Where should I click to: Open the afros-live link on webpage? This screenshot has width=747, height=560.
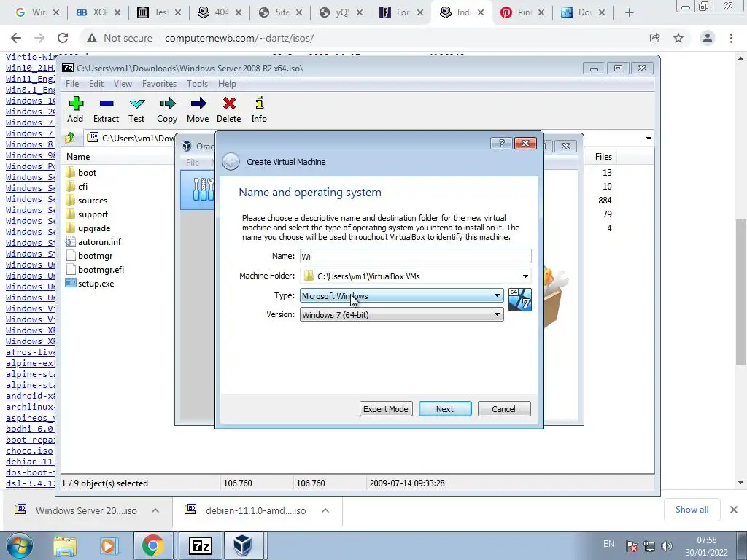[31, 352]
